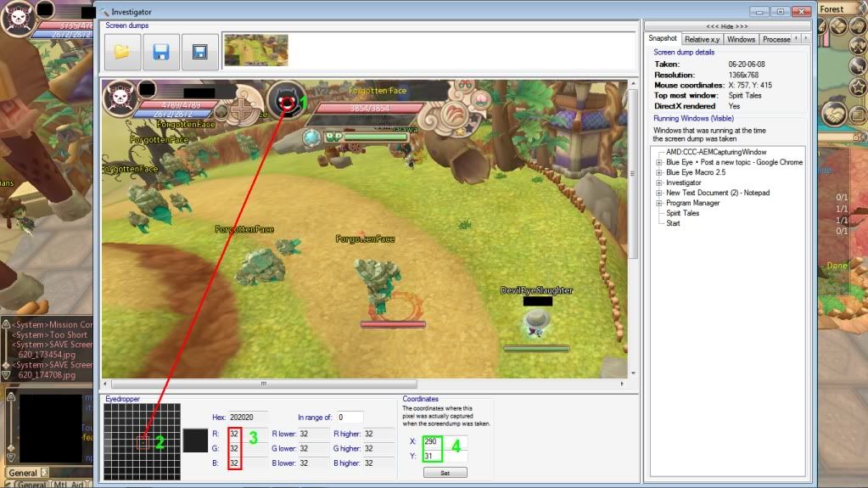
Task: Click the window square icon beside the handshake
Action: [858, 115]
